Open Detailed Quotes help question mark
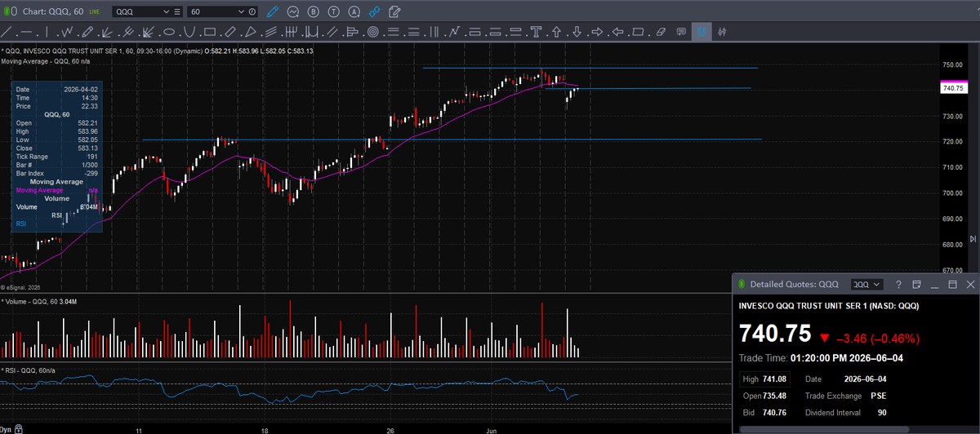Image resolution: width=980 pixels, height=434 pixels. (898, 284)
